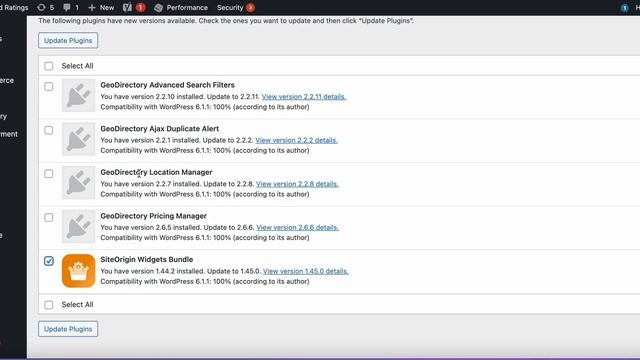Uncheck SiteOrigin Widgets Bundle checkbox

click(49, 261)
